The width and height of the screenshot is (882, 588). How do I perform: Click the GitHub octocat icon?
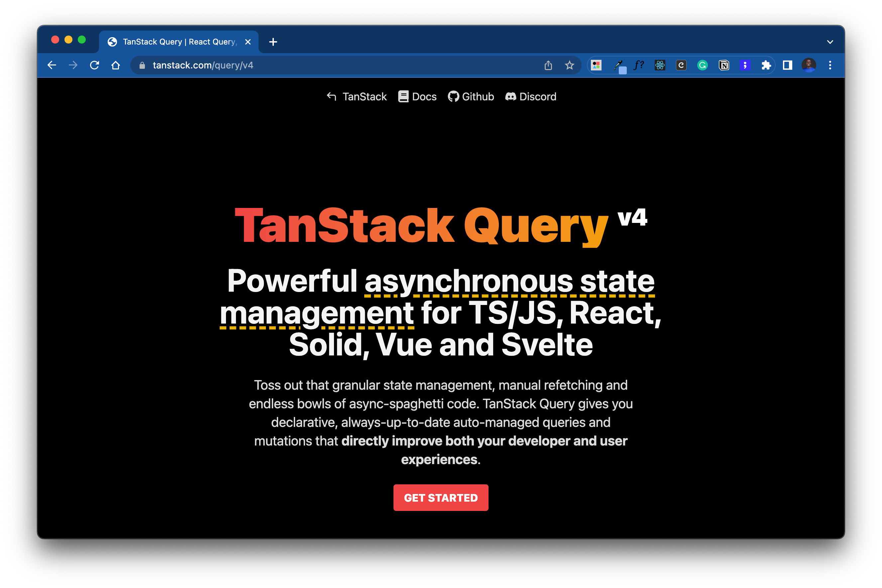(x=453, y=97)
